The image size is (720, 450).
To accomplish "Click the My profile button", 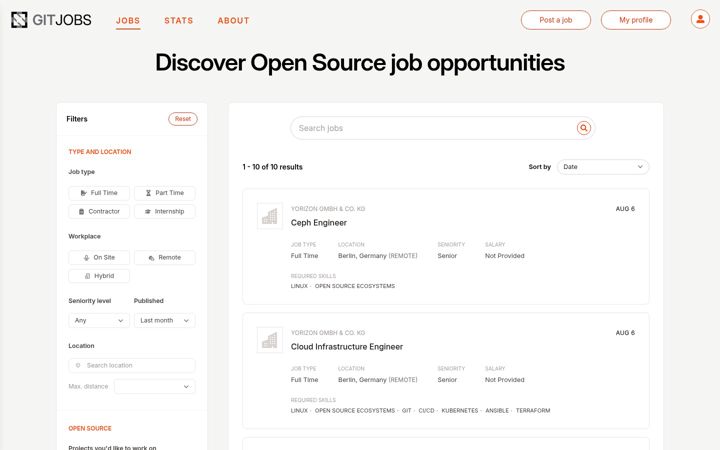I will click(x=636, y=20).
